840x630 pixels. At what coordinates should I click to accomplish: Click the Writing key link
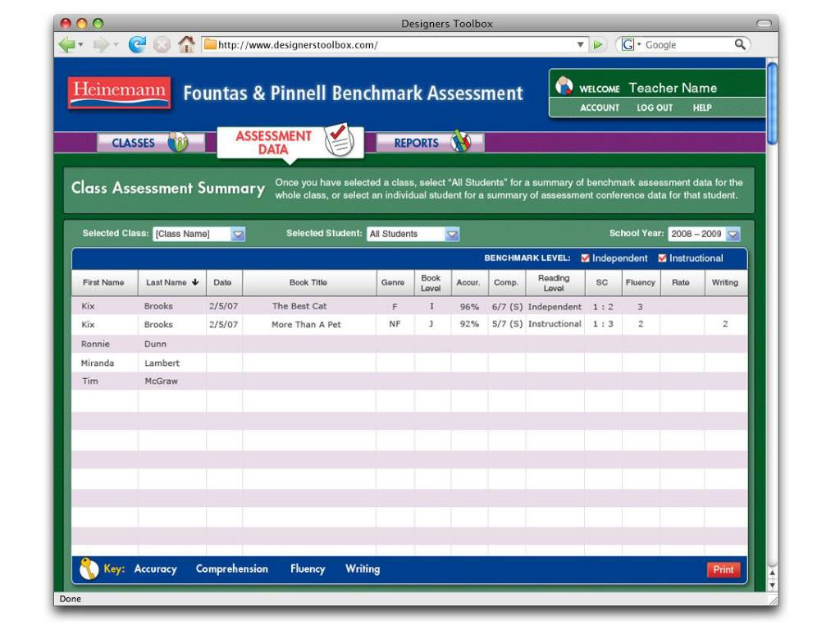pyautogui.click(x=363, y=569)
